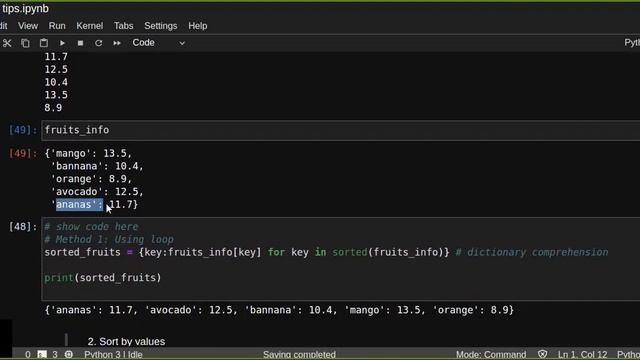This screenshot has height=360, width=640.
Task: Click the 'avocado': 12.5 output line
Action: pyautogui.click(x=97, y=192)
